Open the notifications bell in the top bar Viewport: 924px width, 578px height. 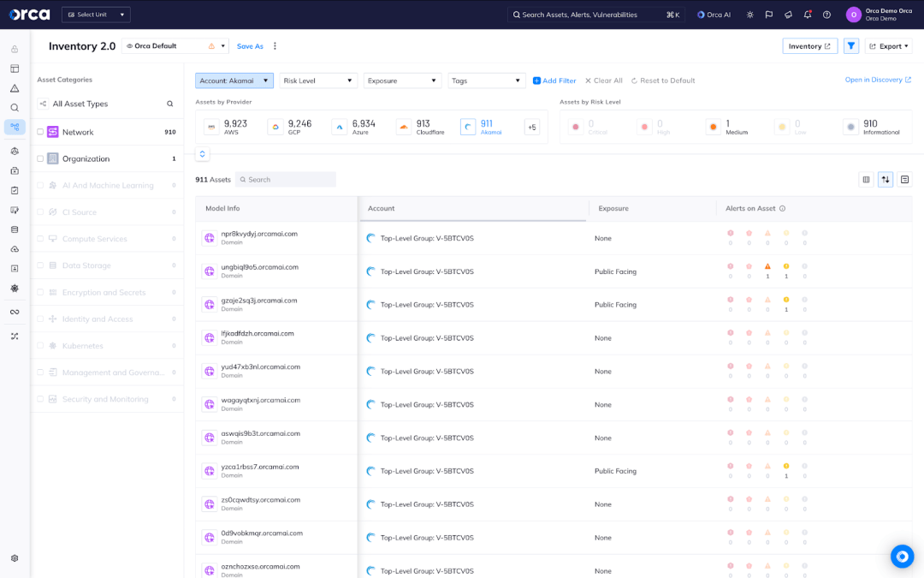[x=805, y=14]
